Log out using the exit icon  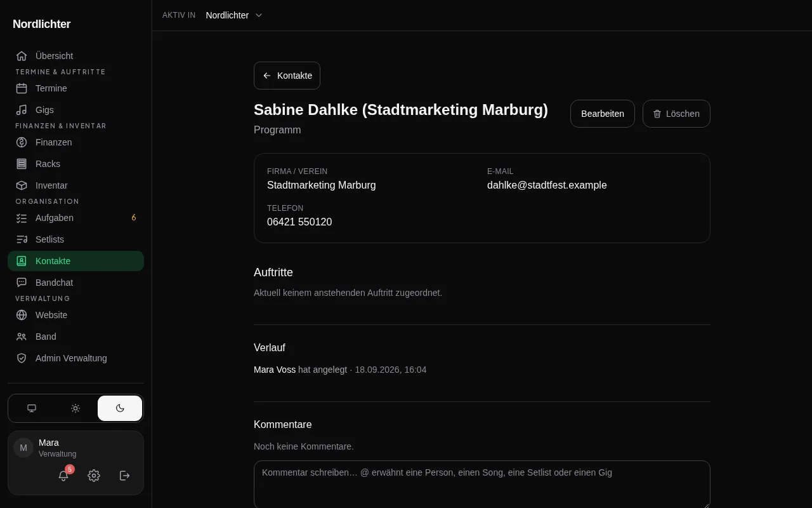(x=125, y=476)
